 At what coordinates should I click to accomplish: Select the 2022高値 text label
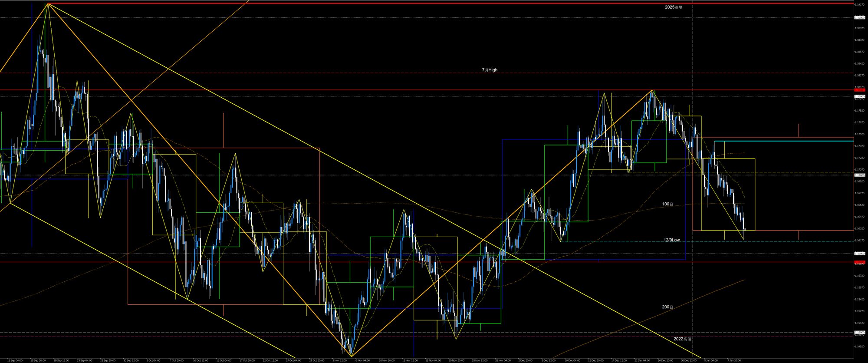coord(682,339)
